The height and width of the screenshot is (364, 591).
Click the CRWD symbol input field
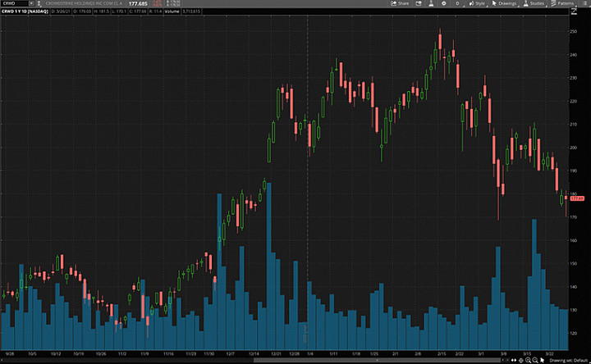14,3
